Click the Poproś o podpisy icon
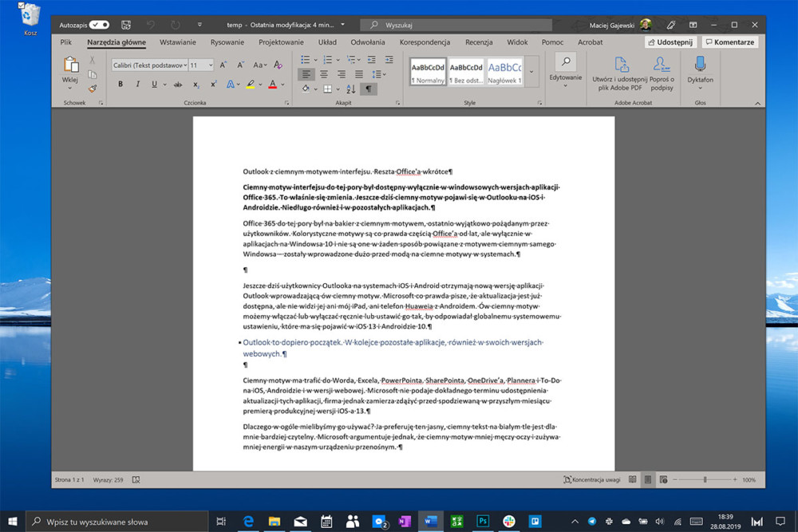The width and height of the screenshot is (798, 532). click(x=662, y=65)
